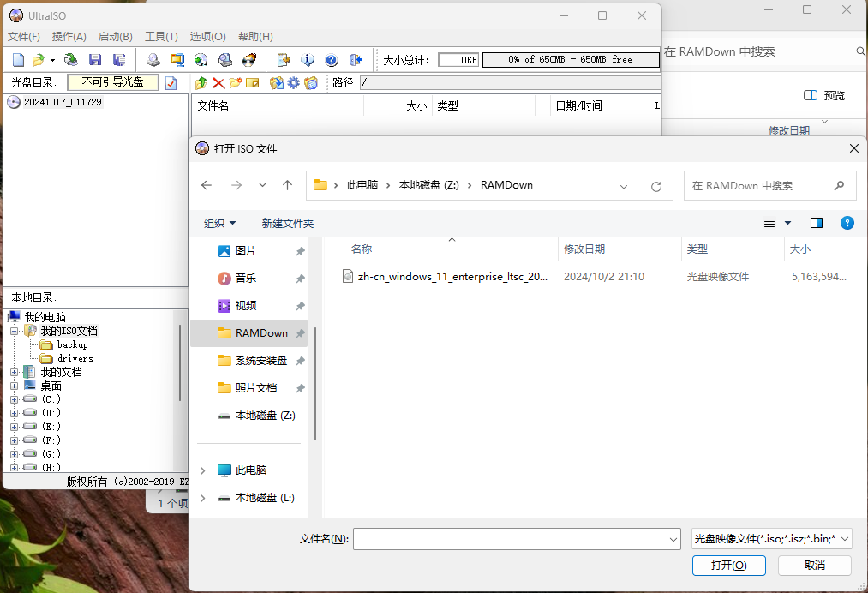Click the Extract folder icon left of gear

(x=276, y=83)
